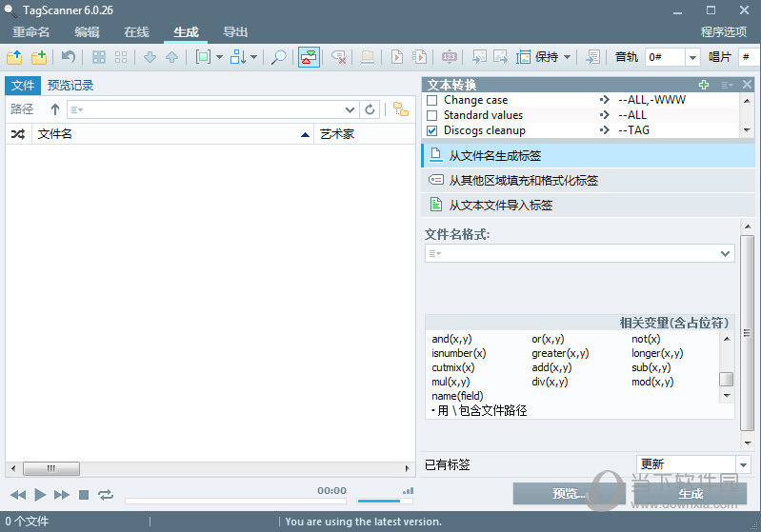Viewport: 761px width, 532px height.
Task: Switch to the 在线 tab
Action: pos(136,32)
